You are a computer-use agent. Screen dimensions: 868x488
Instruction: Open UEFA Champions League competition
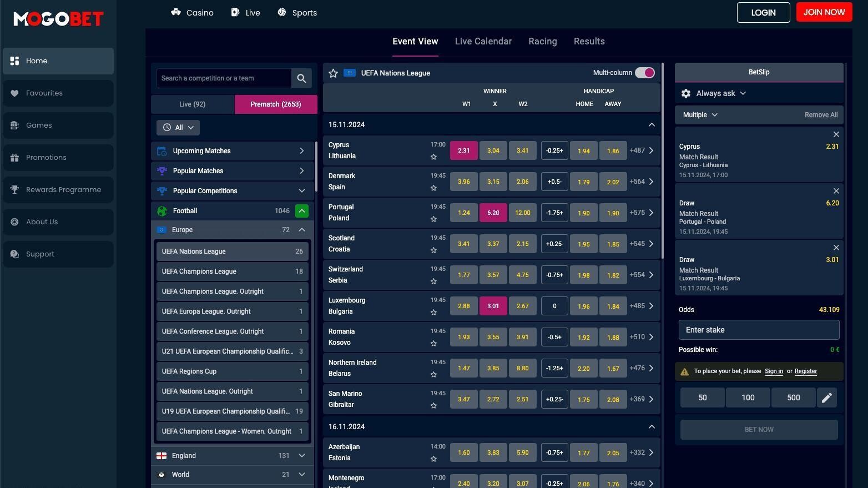[x=233, y=271]
